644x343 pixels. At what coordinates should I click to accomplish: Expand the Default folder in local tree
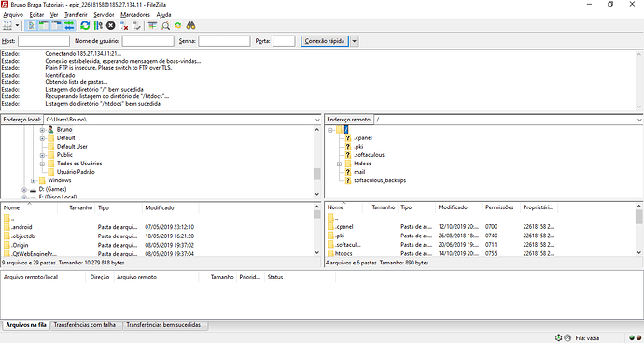click(x=42, y=138)
